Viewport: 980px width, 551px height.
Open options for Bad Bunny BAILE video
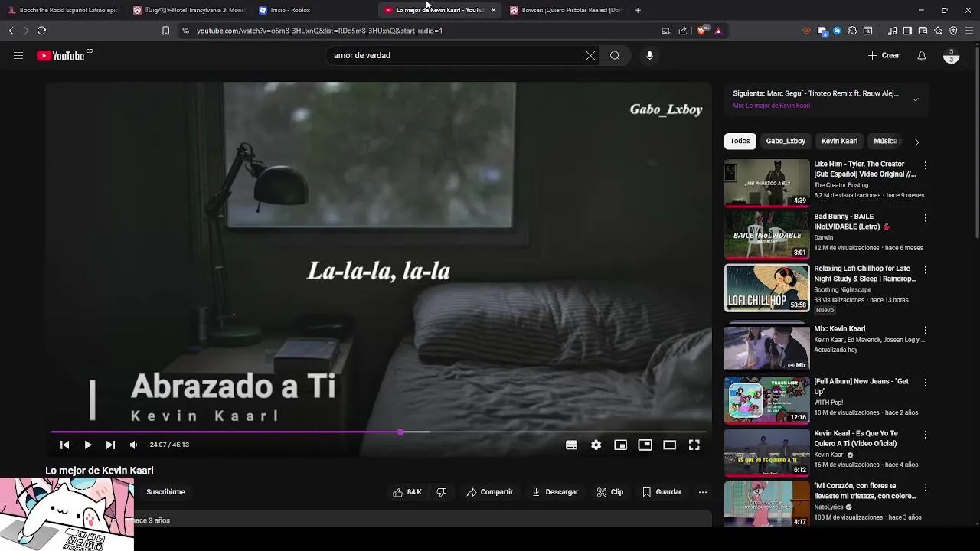pos(925,218)
